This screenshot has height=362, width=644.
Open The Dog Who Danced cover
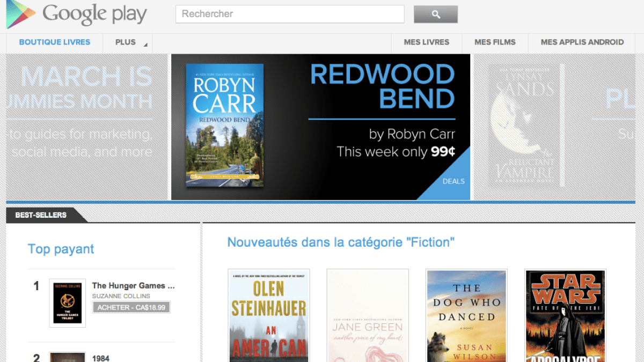pyautogui.click(x=466, y=315)
